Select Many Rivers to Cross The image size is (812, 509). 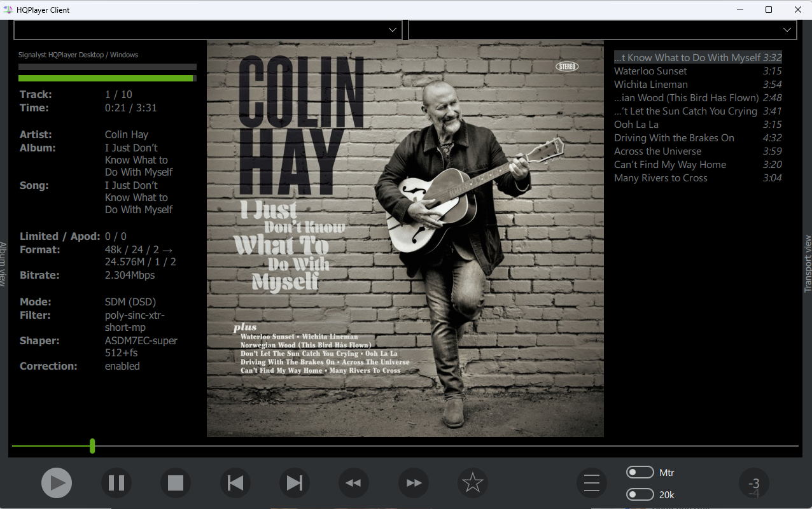[697, 178]
